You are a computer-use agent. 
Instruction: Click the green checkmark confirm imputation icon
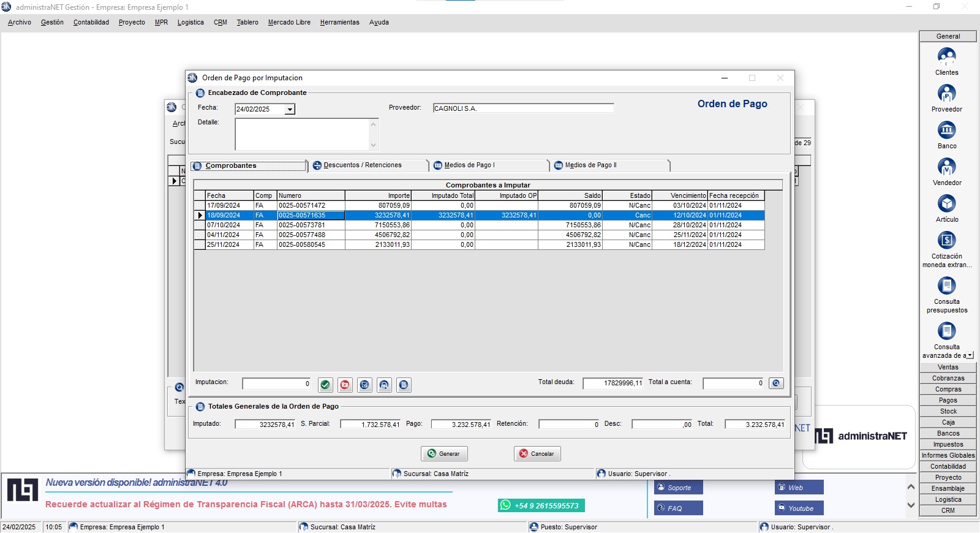point(325,385)
